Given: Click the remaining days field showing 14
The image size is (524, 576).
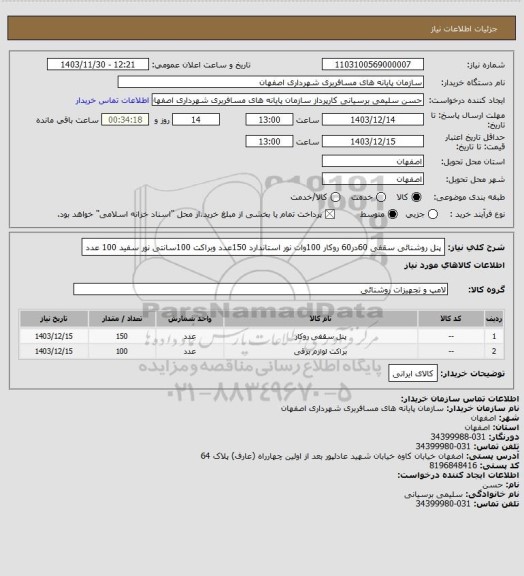Looking at the screenshot, I should click(196, 120).
